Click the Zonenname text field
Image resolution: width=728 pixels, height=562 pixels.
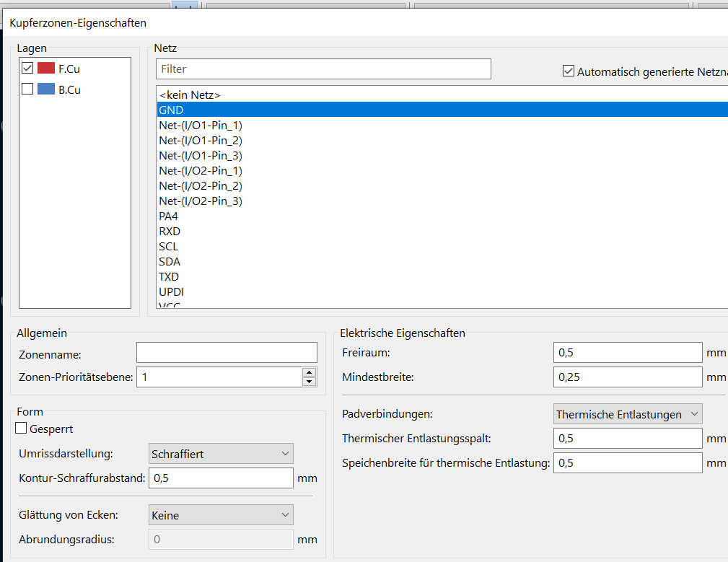point(227,352)
